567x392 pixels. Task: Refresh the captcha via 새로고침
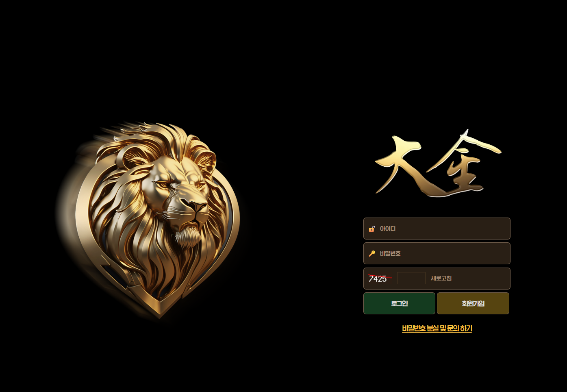(x=441, y=278)
